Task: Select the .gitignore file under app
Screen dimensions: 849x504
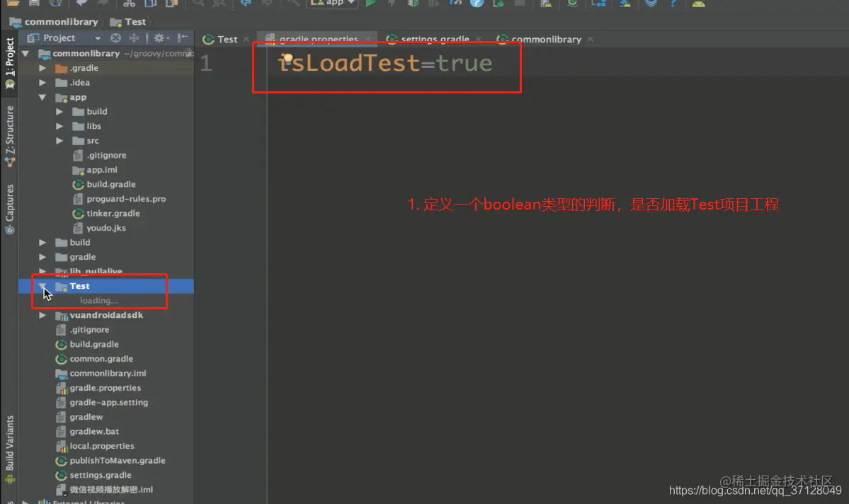Action: point(106,155)
